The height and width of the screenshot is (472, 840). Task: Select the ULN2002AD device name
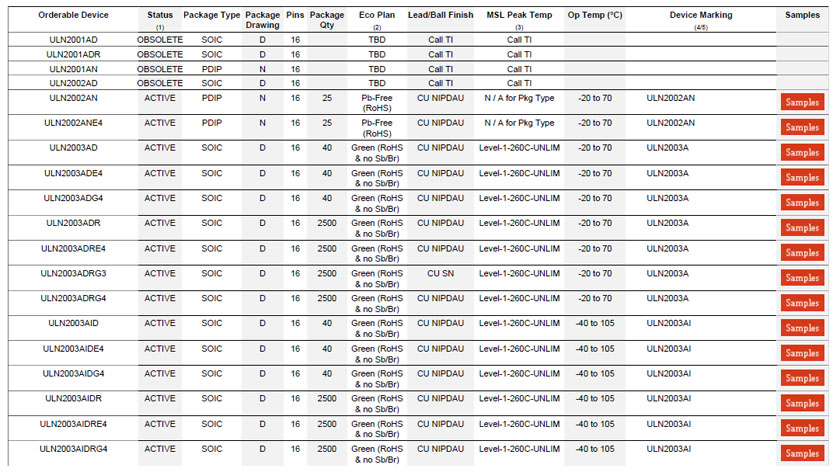click(x=73, y=83)
